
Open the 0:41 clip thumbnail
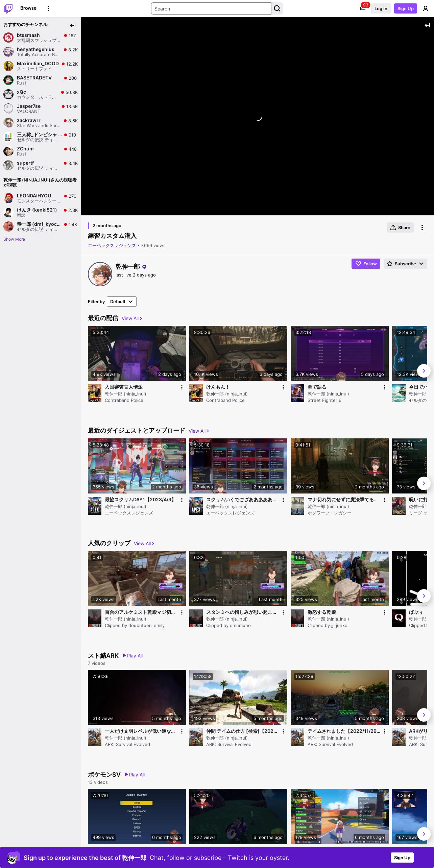(137, 579)
